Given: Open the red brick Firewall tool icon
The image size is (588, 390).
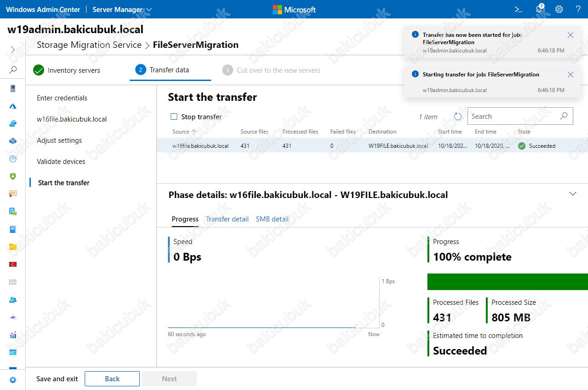Looking at the screenshot, I should pos(13,264).
